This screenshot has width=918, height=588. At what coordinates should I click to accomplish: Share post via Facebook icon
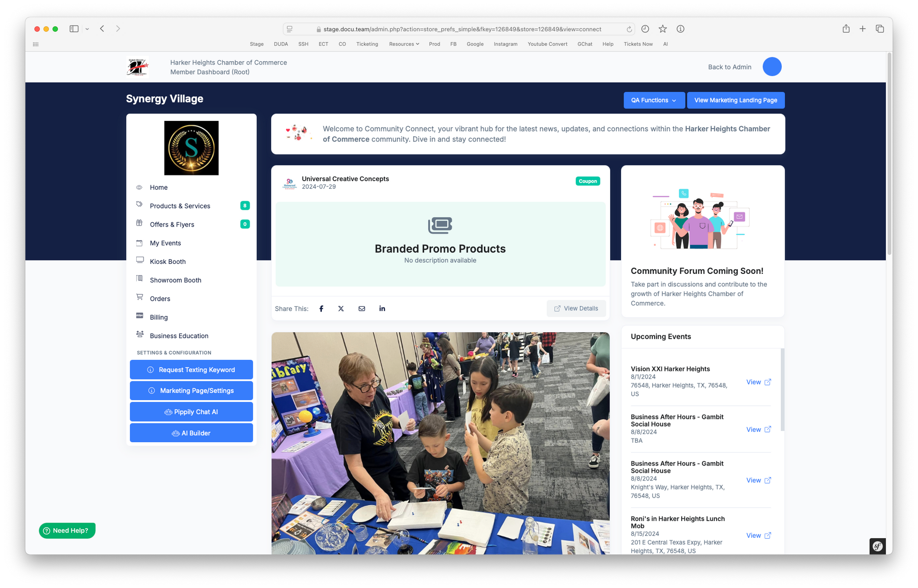(321, 309)
